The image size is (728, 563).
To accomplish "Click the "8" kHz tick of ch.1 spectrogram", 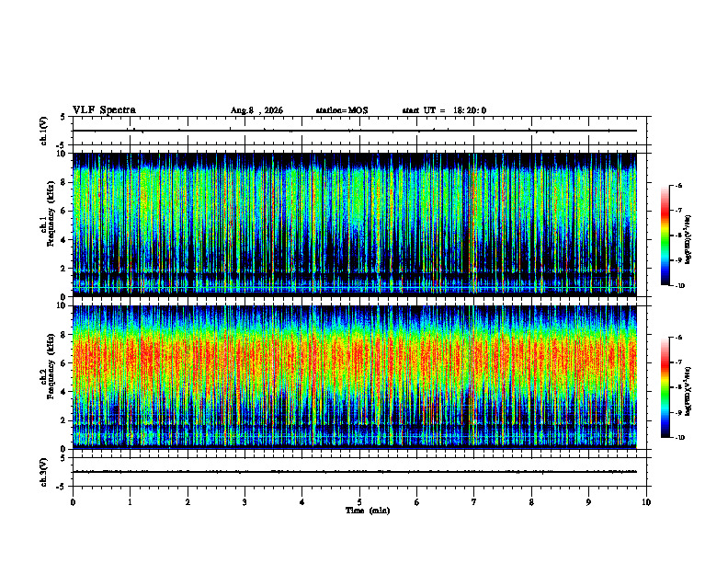I will click(64, 182).
